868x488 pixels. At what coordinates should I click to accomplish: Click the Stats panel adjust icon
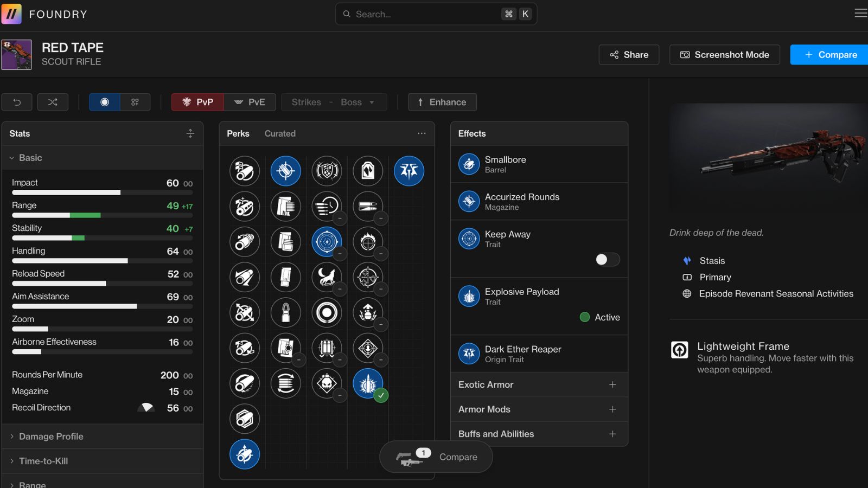click(190, 133)
